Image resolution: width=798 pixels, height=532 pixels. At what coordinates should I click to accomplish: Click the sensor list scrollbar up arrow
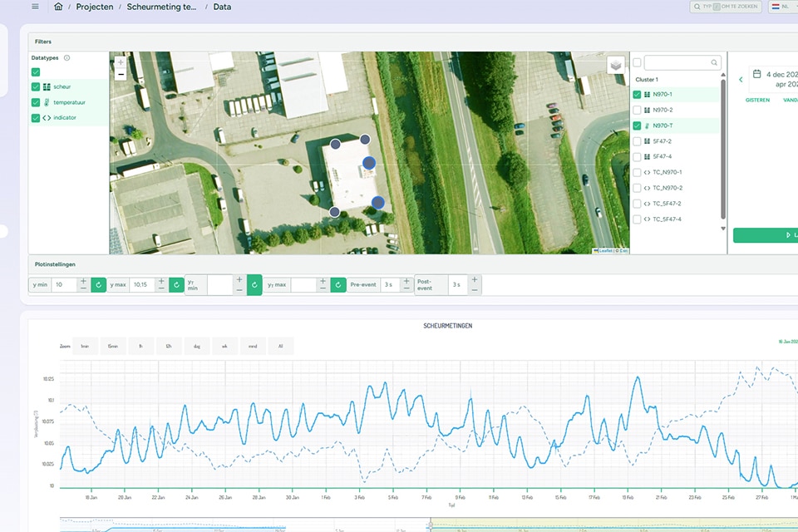[x=723, y=76]
